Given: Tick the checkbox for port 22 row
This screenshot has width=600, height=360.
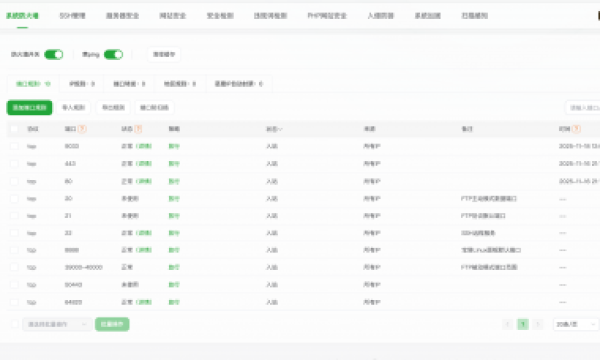Looking at the screenshot, I should point(14,233).
